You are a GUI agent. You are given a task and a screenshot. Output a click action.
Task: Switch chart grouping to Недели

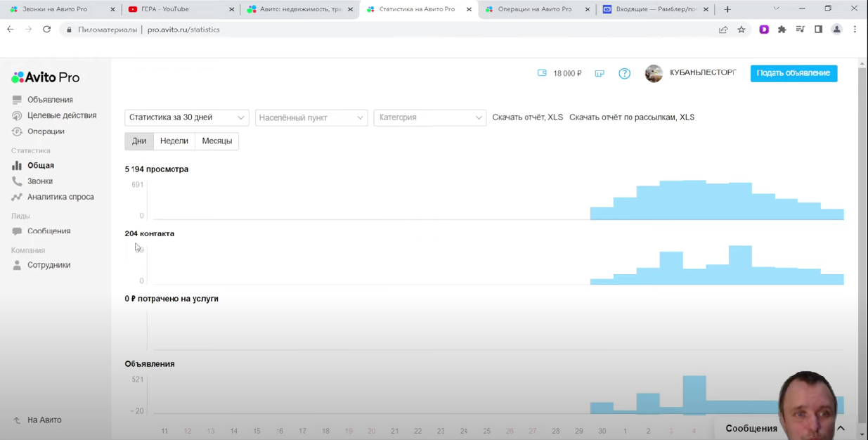174,141
